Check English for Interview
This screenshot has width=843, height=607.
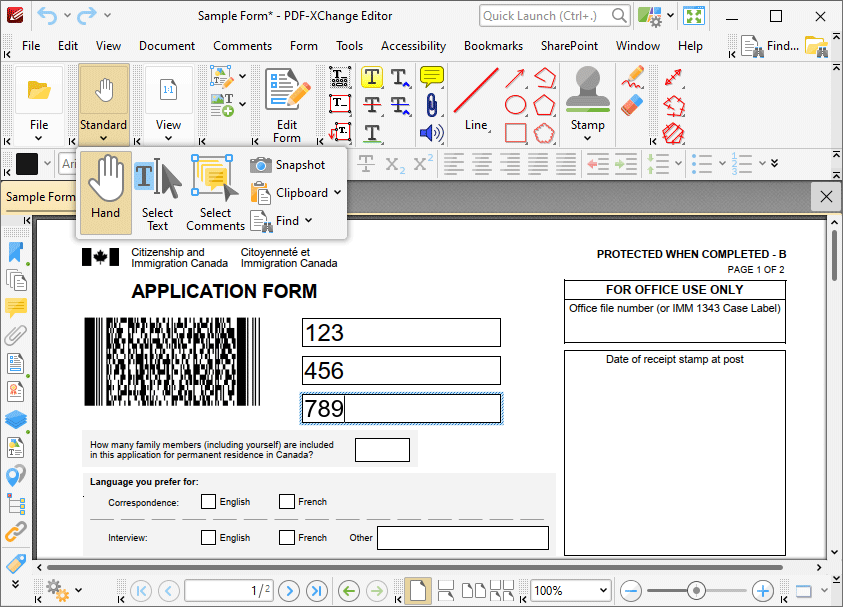coord(208,538)
